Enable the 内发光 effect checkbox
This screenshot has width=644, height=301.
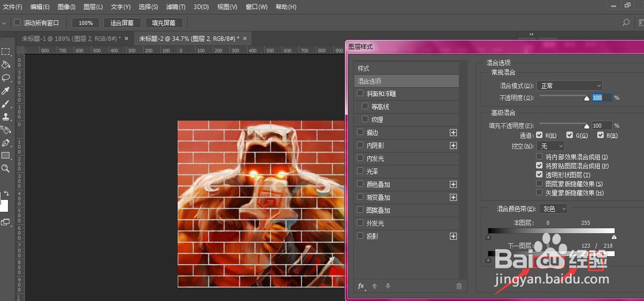click(x=360, y=158)
